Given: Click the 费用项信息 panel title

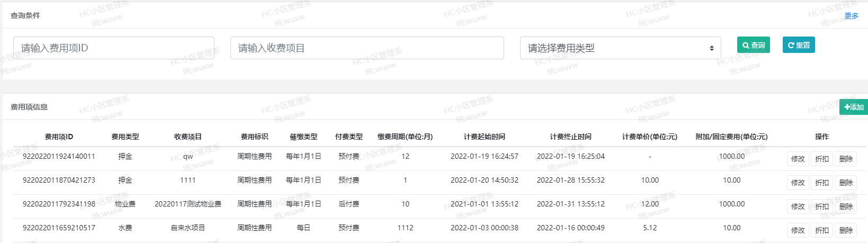Looking at the screenshot, I should pyautogui.click(x=29, y=107).
